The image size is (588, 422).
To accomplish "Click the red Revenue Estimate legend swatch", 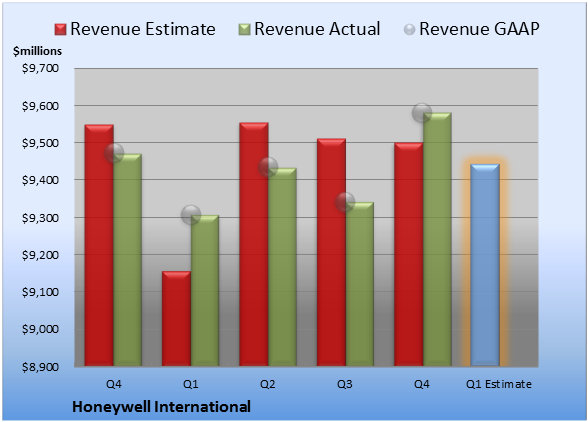I will coord(60,30).
